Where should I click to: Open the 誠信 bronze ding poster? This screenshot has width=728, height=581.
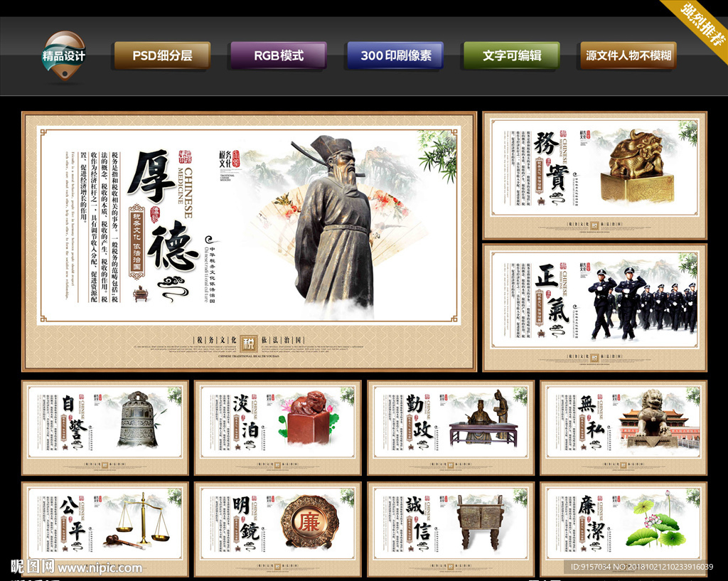coord(451,529)
